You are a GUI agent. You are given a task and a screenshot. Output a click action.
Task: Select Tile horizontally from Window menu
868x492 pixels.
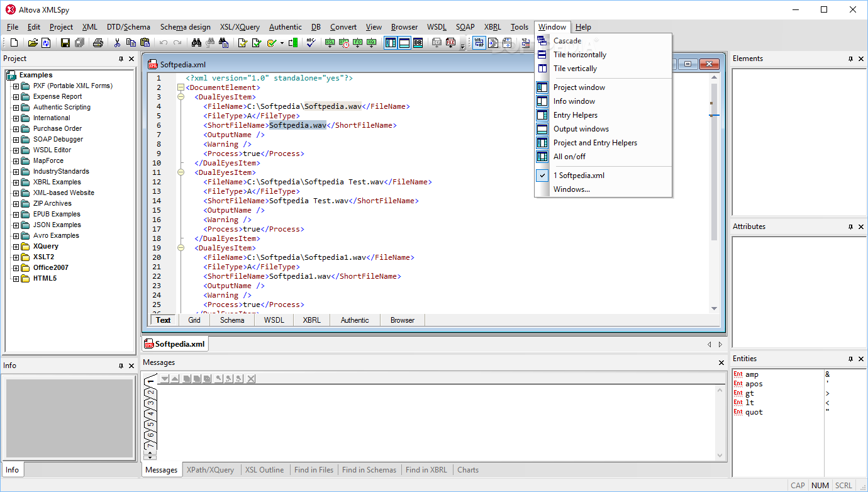(604, 55)
